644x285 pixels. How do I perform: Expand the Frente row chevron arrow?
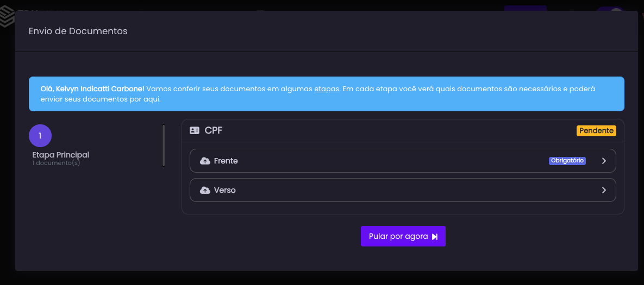pos(604,161)
